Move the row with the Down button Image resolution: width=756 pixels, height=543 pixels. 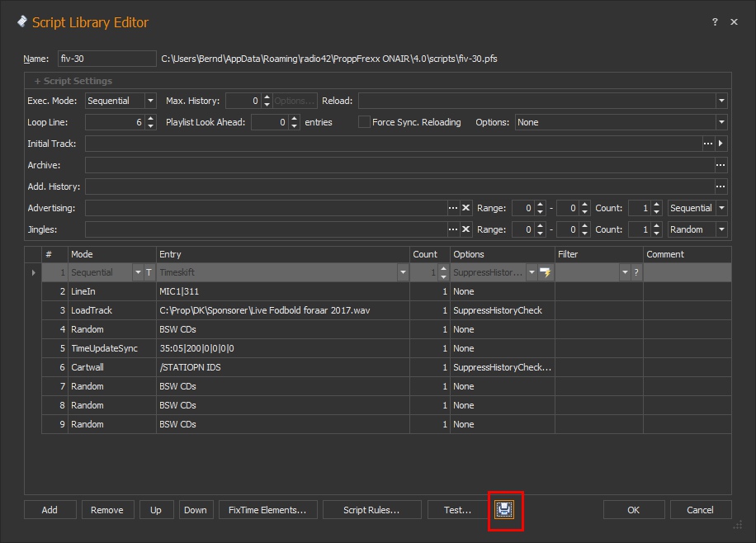coord(196,510)
